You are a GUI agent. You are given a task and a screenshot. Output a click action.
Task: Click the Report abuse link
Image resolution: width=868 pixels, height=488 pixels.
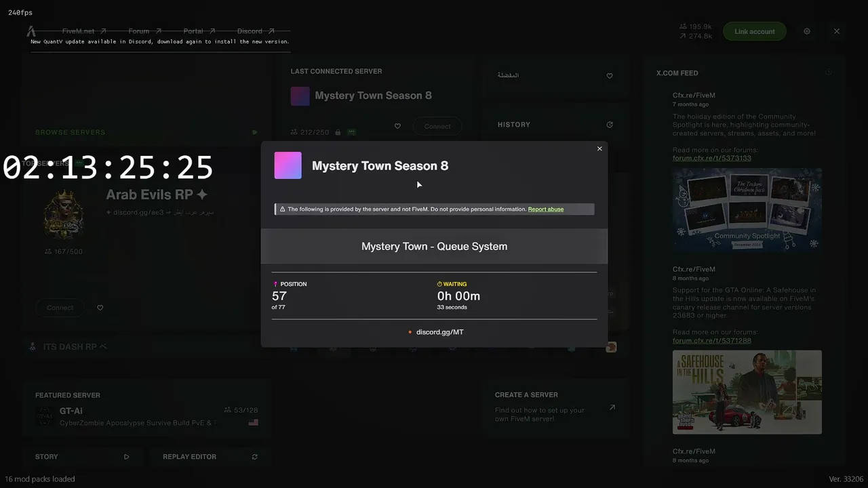pos(546,209)
